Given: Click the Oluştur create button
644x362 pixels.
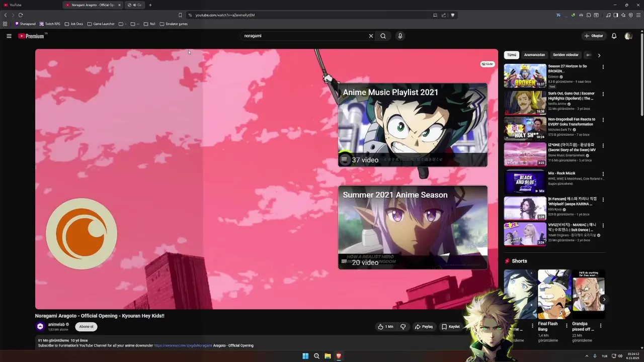Looking at the screenshot, I should [x=594, y=36].
